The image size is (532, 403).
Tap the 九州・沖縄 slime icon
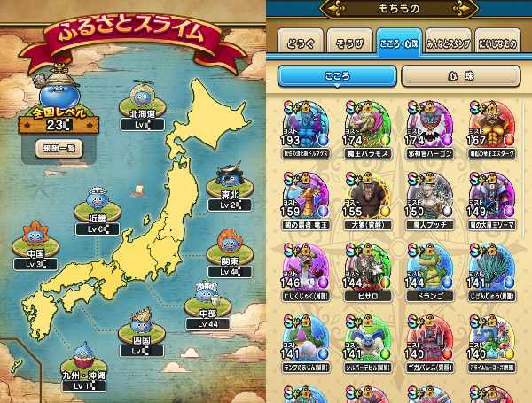click(x=83, y=357)
